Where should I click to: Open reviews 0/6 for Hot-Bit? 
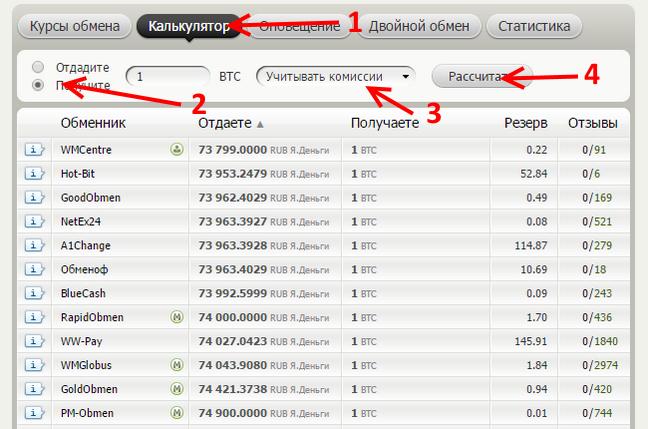(x=591, y=174)
